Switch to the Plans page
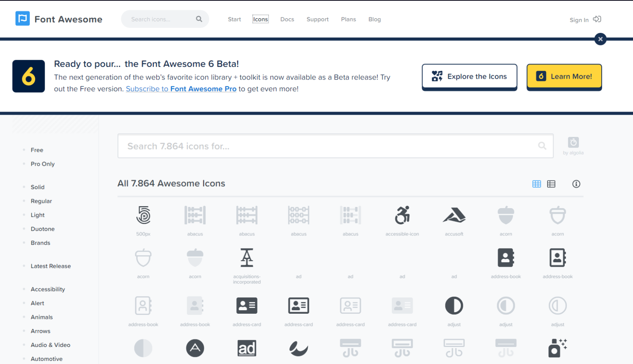This screenshot has width=633, height=364. 348,19
